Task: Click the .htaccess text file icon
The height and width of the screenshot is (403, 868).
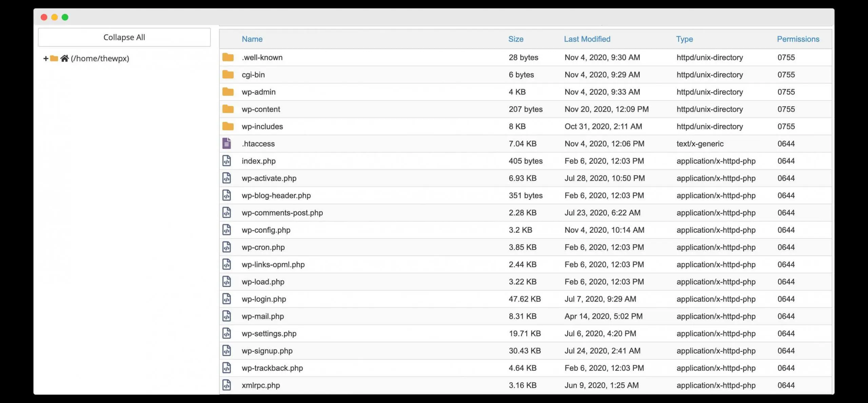Action: [x=227, y=144]
